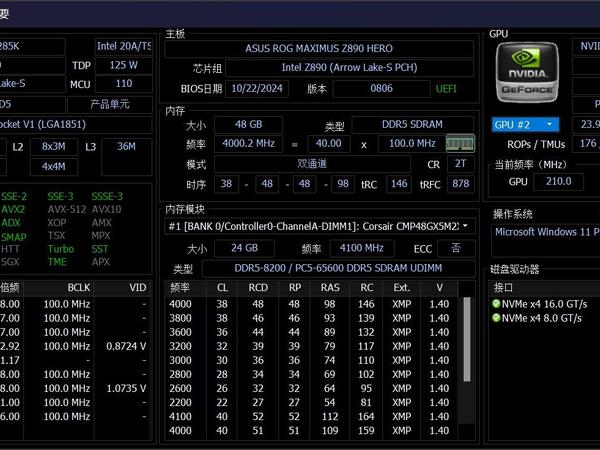Image resolution: width=600 pixels, height=450 pixels.
Task: Click the green check icon beside NVMe x4 8.0 GT/s
Action: (496, 318)
